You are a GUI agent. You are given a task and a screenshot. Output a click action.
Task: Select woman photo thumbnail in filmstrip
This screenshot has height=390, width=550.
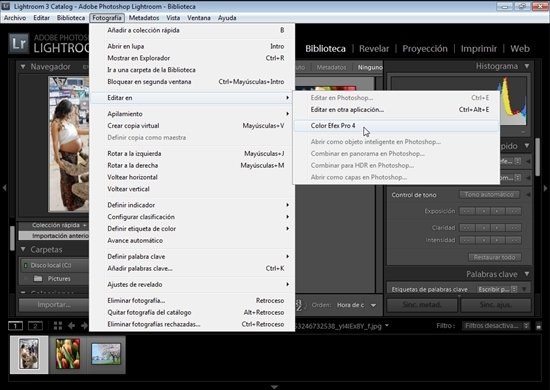click(x=29, y=354)
